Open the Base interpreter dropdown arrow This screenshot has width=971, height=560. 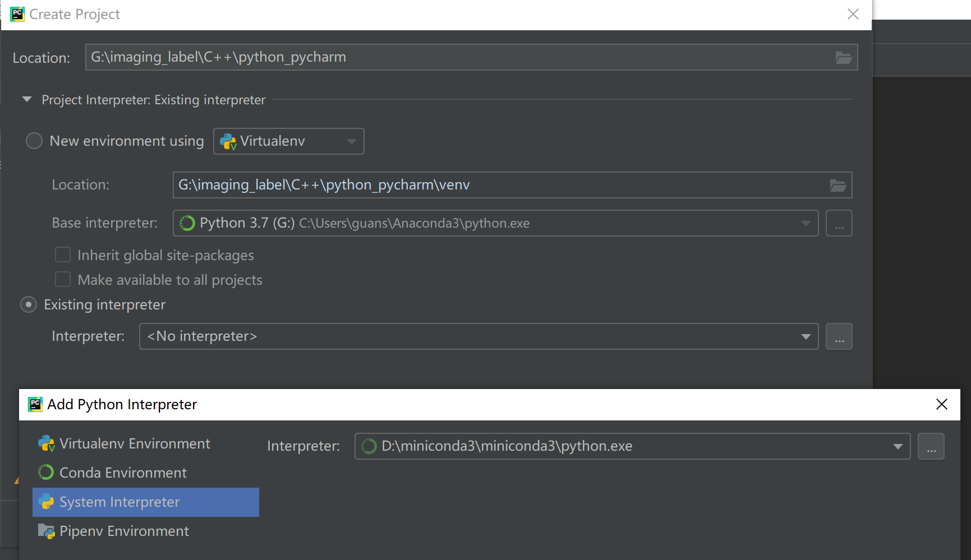pyautogui.click(x=806, y=223)
